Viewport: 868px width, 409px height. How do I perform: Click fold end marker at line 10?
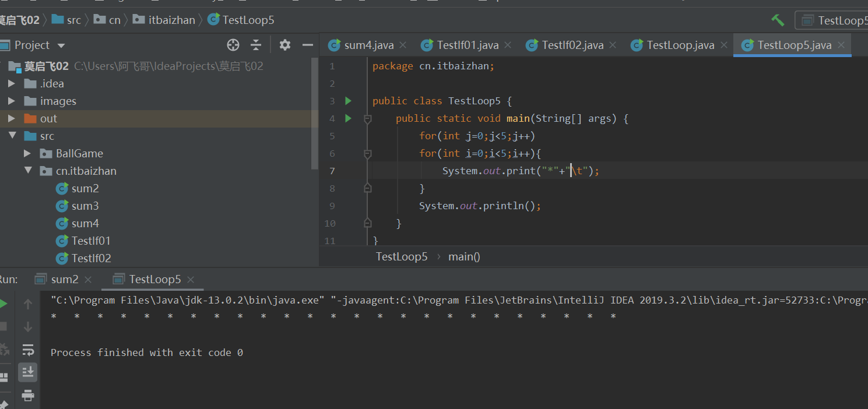(367, 223)
